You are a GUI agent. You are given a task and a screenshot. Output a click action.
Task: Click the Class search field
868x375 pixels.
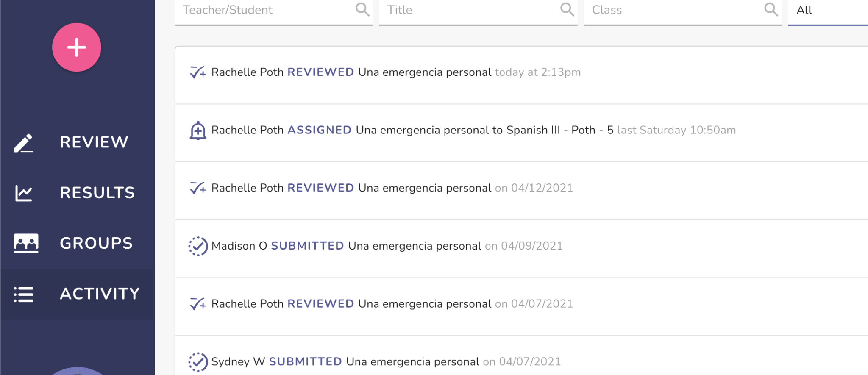tap(674, 10)
